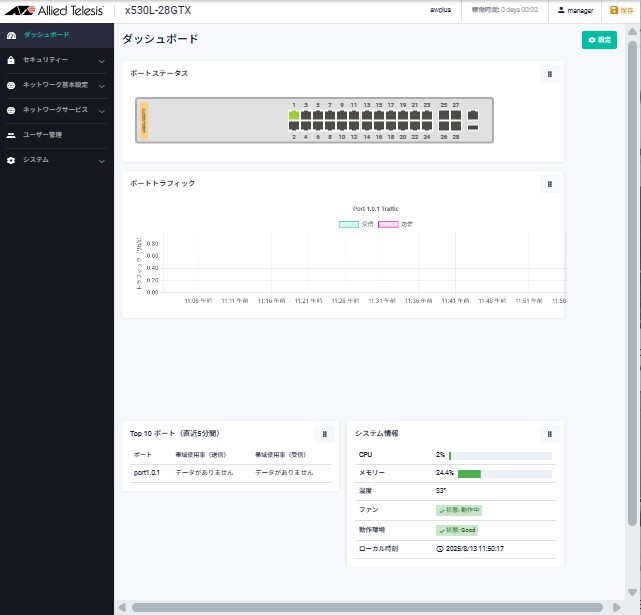Screen dimensions: 641x615
Task: Click port 27 on switch diagram
Action: [x=456, y=115]
